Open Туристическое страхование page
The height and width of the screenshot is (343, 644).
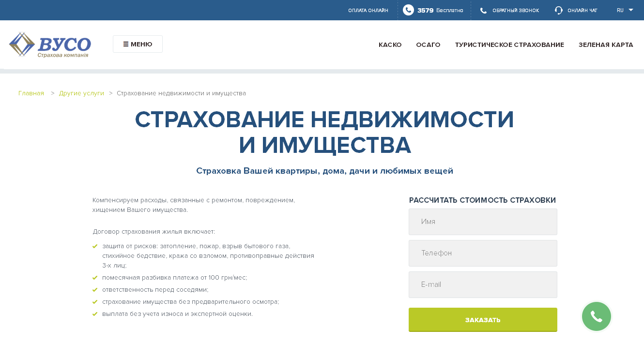[x=509, y=45]
